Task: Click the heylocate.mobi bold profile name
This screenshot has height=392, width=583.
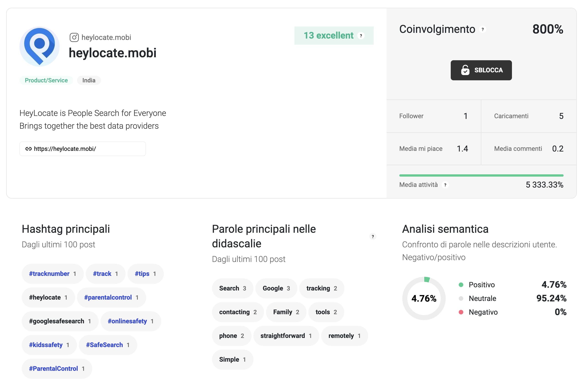Action: click(x=112, y=53)
